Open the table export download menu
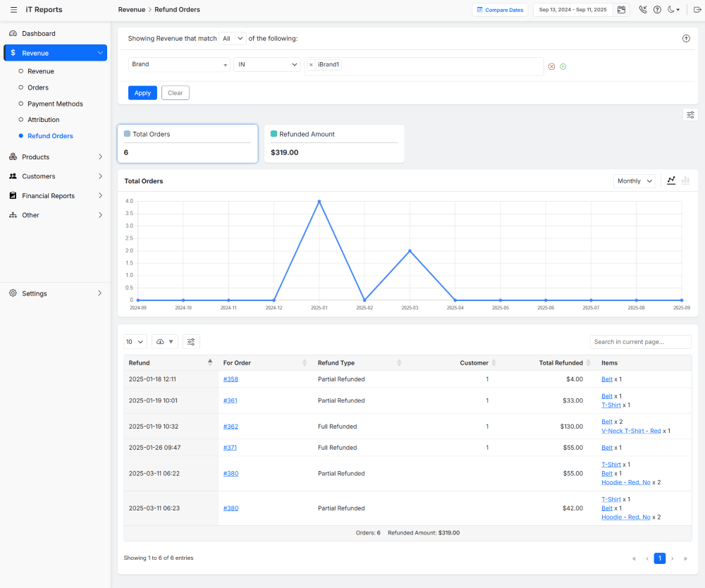 click(x=165, y=342)
